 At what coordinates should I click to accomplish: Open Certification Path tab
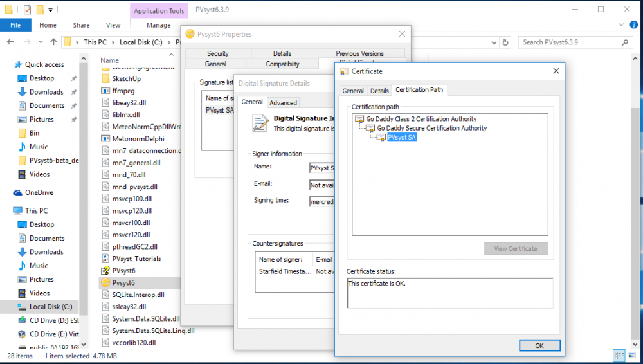tap(419, 90)
